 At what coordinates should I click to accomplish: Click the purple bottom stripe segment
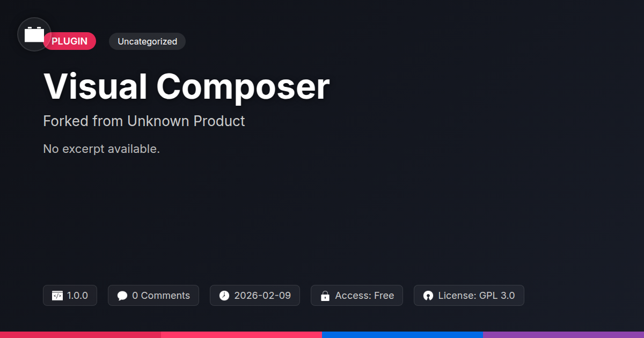(x=563, y=335)
